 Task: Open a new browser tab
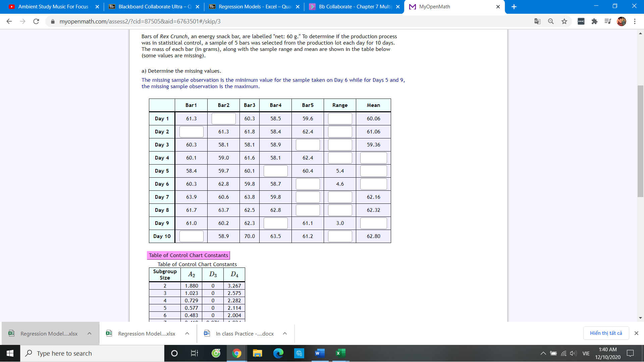[514, 7]
